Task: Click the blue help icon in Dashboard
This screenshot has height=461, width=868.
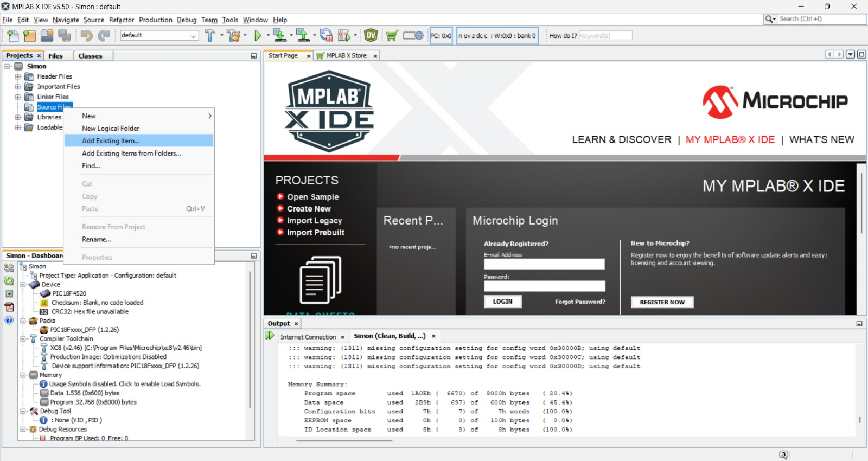Action: click(x=9, y=320)
